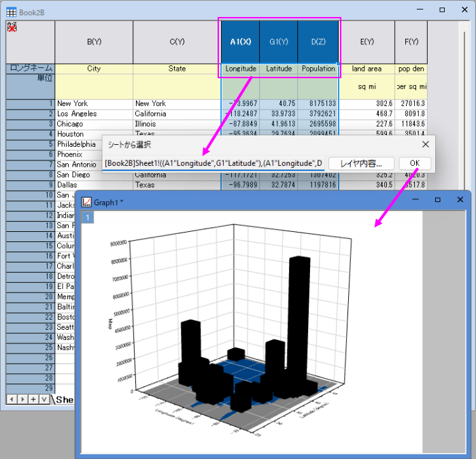Viewport: 476px width, 459px height.
Task: Click the previous sheet arrow button
Action: pos(12,399)
